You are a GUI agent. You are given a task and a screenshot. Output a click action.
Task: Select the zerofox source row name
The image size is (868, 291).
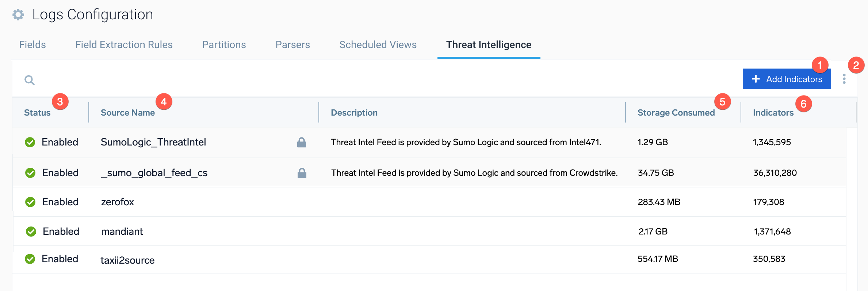coord(117,202)
